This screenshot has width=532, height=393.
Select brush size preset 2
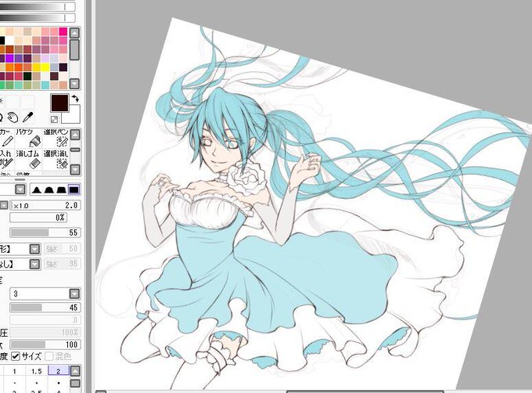point(59,370)
